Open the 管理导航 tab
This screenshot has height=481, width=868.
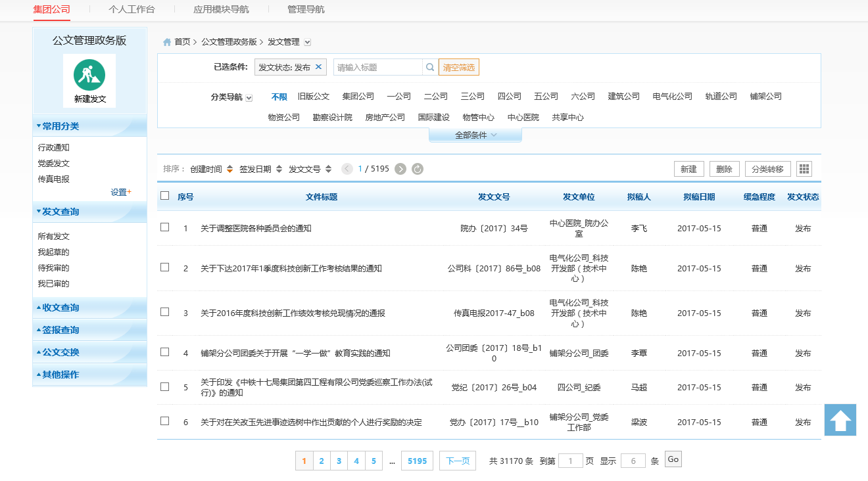[x=306, y=9]
